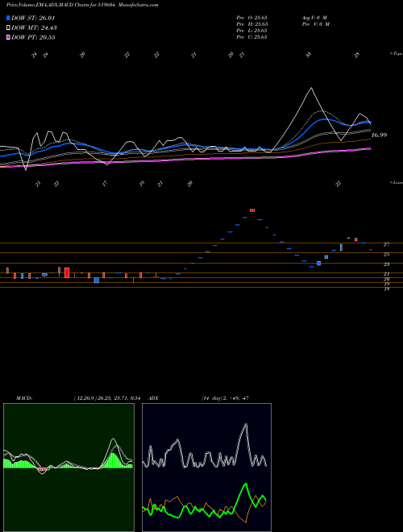Screen dimensions: 403x532
Task: Click the price axis label 21
Action: 386,274
